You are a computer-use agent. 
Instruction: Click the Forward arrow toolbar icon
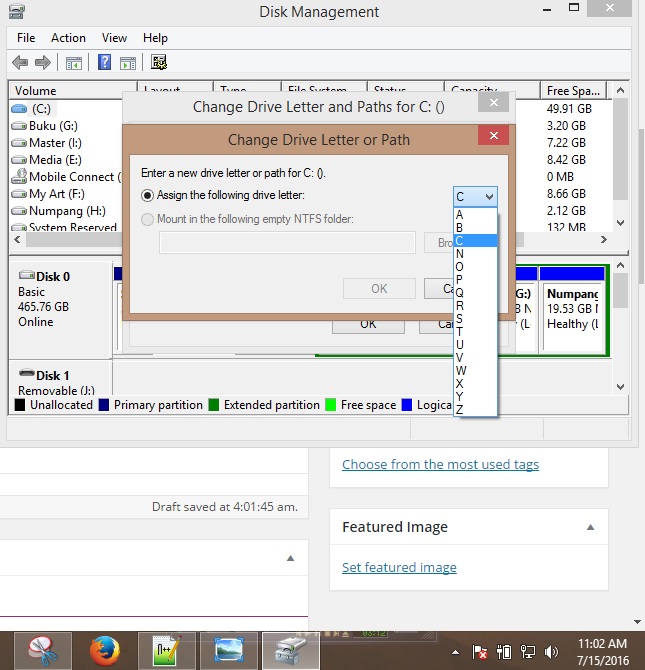tap(43, 63)
